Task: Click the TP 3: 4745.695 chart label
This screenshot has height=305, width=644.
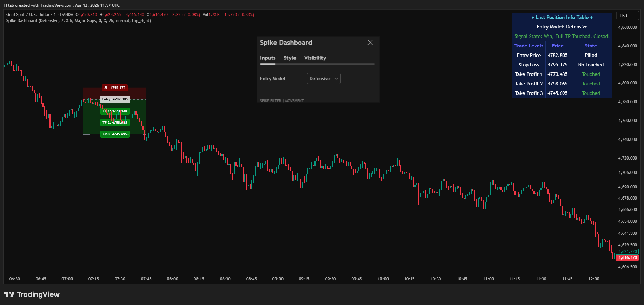Action: (115, 134)
